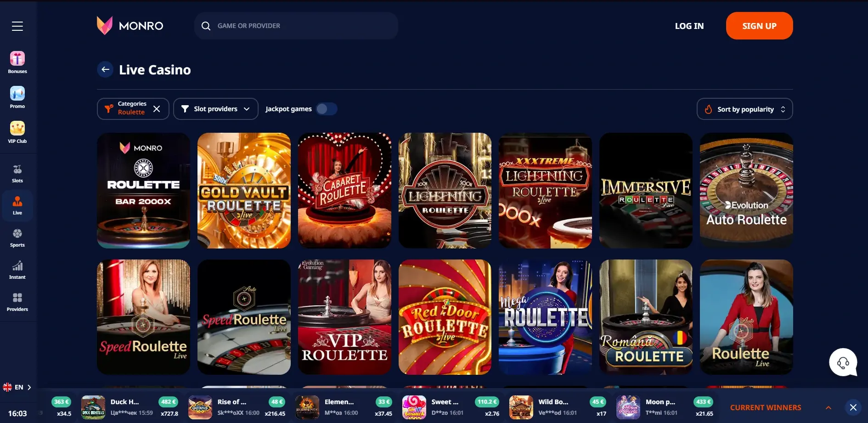Open the hamburger menu icon

[x=17, y=26]
